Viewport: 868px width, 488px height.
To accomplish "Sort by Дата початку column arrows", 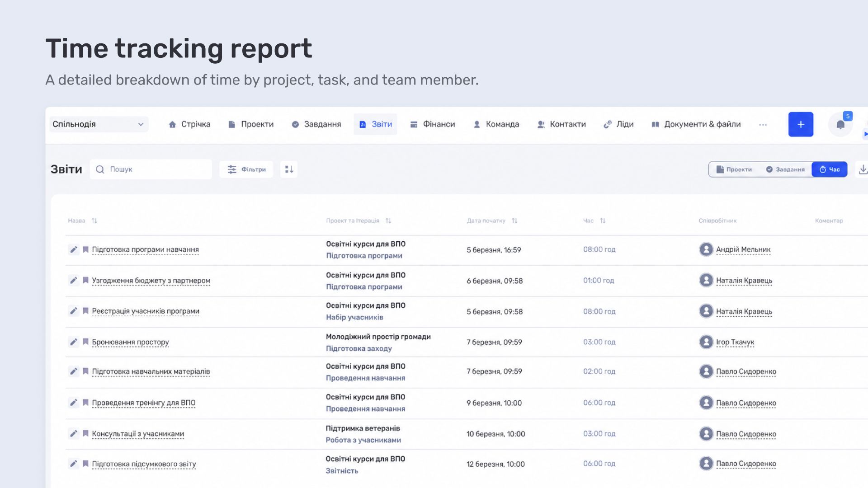I will pyautogui.click(x=514, y=221).
